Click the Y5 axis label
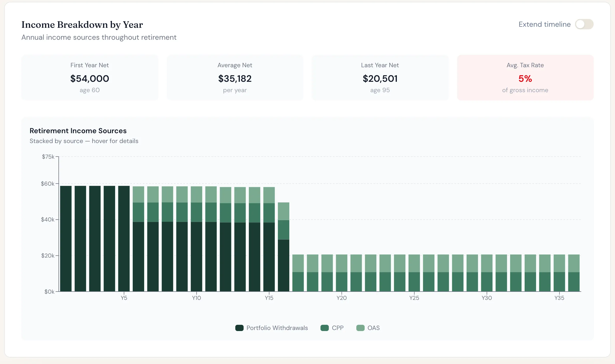This screenshot has height=364, width=615. (x=124, y=298)
